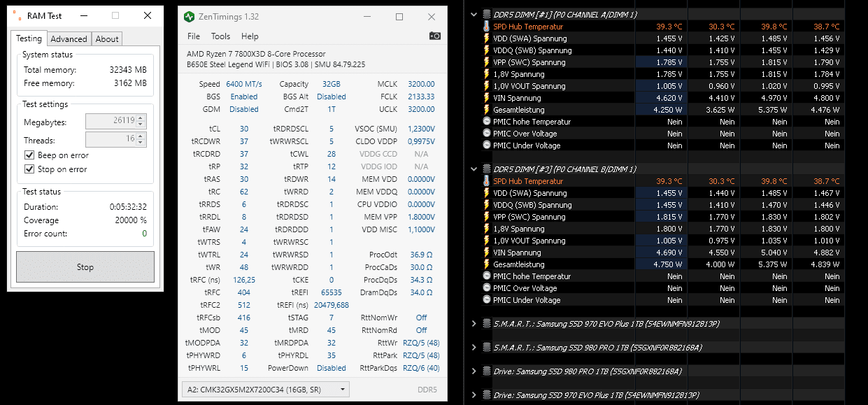Click DIMM #3 PMIC hohe Temperatur status icon
The image size is (868, 405).
click(x=486, y=276)
